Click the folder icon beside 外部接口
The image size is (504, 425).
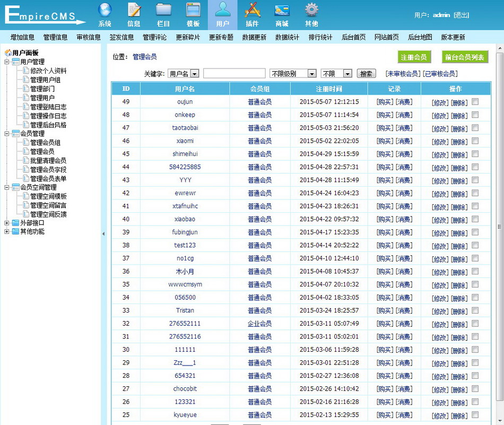(15, 223)
